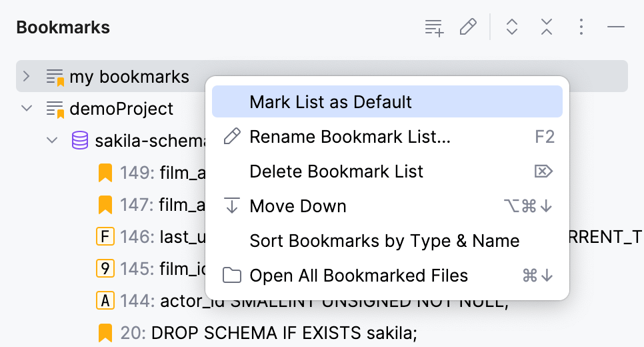Image resolution: width=644 pixels, height=347 pixels.
Task: Click the sakila-schema database file icon
Action: tap(80, 141)
